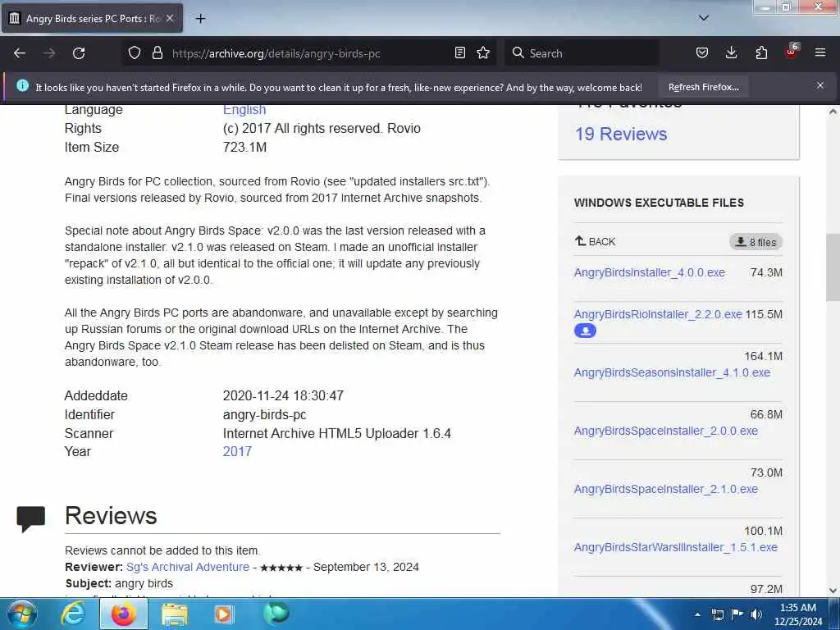
Task: Click the Firefox taskbar icon
Action: click(x=123, y=614)
